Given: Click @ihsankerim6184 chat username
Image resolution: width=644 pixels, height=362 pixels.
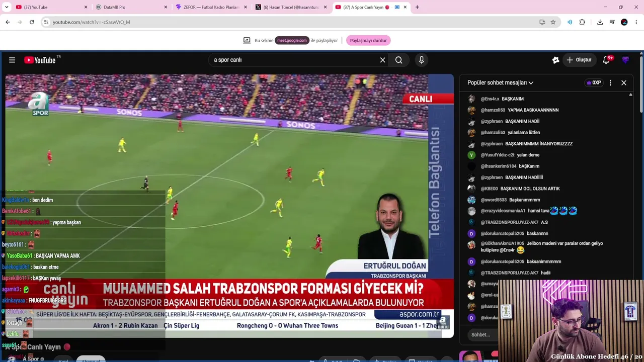Looking at the screenshot, I should (x=499, y=166).
